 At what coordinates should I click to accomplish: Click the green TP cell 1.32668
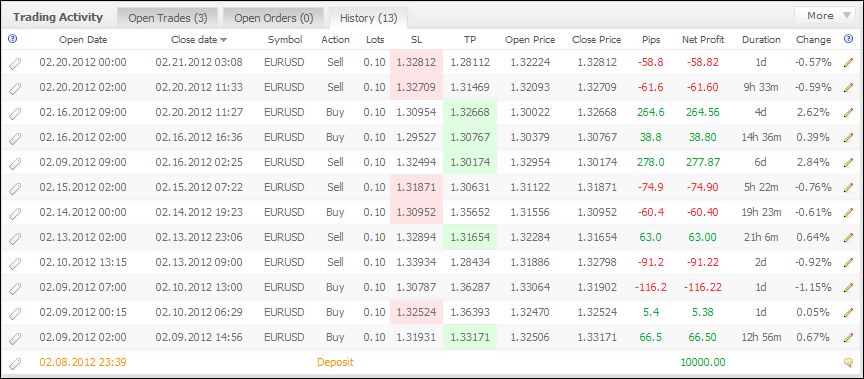[470, 112]
